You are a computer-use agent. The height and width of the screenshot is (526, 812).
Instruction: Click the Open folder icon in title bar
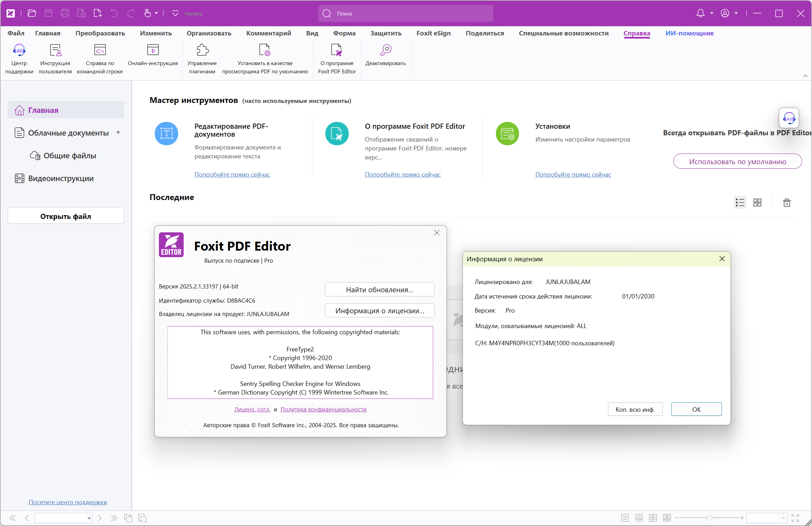tap(32, 13)
